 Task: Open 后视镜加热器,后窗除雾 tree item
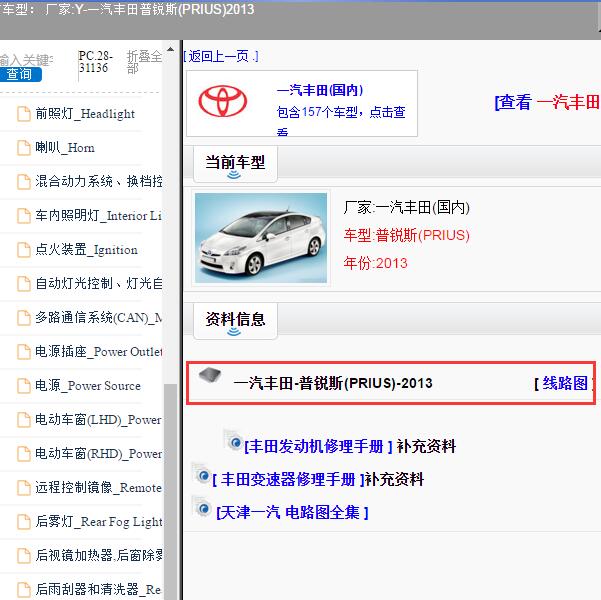point(99,556)
